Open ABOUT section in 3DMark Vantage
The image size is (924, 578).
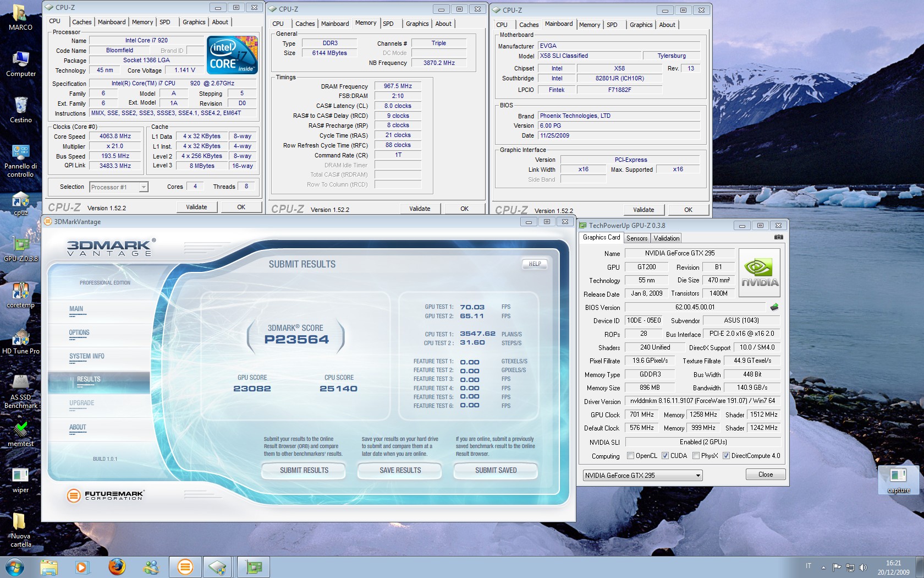coord(78,428)
